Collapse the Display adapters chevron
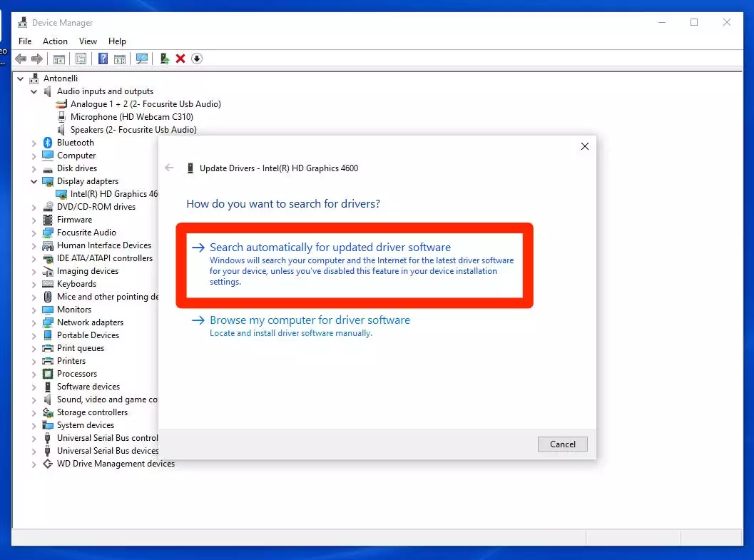This screenshot has height=560, width=754. coord(34,181)
